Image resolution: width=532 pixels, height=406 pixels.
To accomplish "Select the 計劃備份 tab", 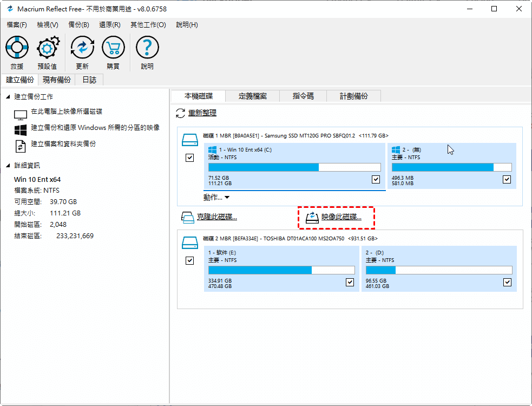I will point(353,96).
